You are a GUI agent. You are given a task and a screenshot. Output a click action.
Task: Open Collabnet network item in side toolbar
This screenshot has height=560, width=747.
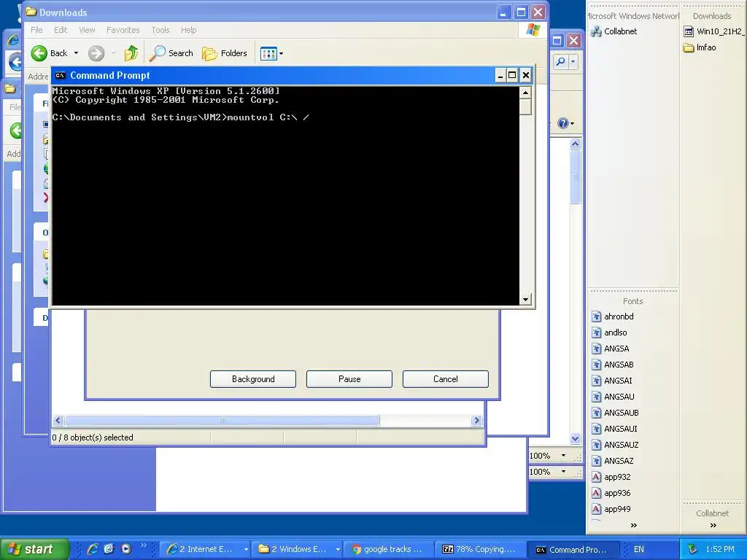[x=614, y=31]
